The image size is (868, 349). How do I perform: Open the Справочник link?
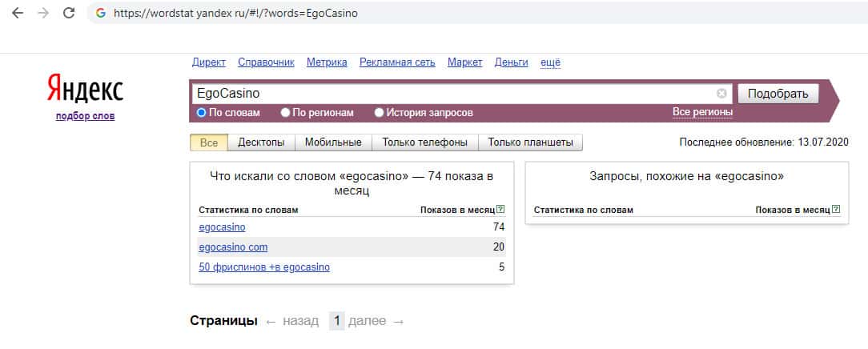(267, 62)
